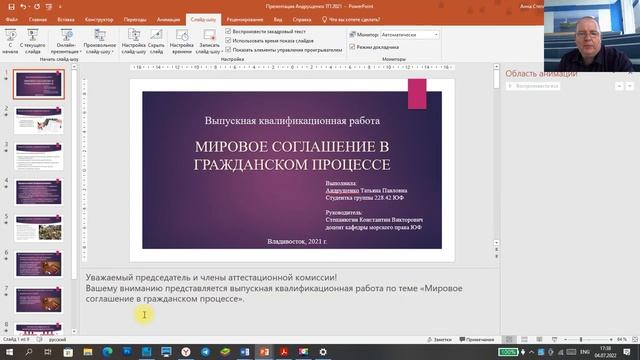Switch to Reading view icon
This screenshot has width=640, height=360.
click(539, 339)
